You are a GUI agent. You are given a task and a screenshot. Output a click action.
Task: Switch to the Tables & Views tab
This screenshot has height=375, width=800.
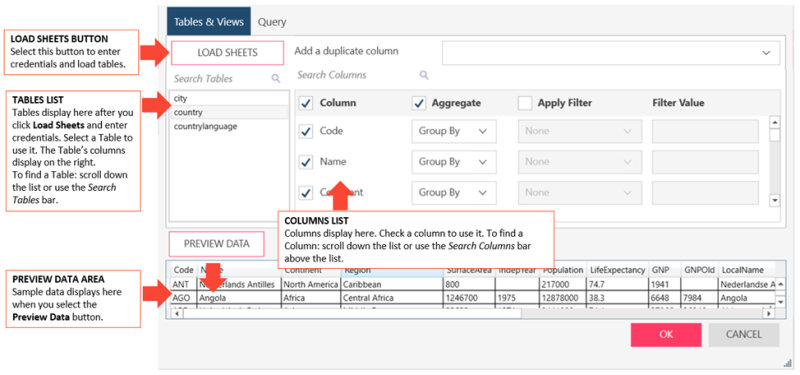209,22
